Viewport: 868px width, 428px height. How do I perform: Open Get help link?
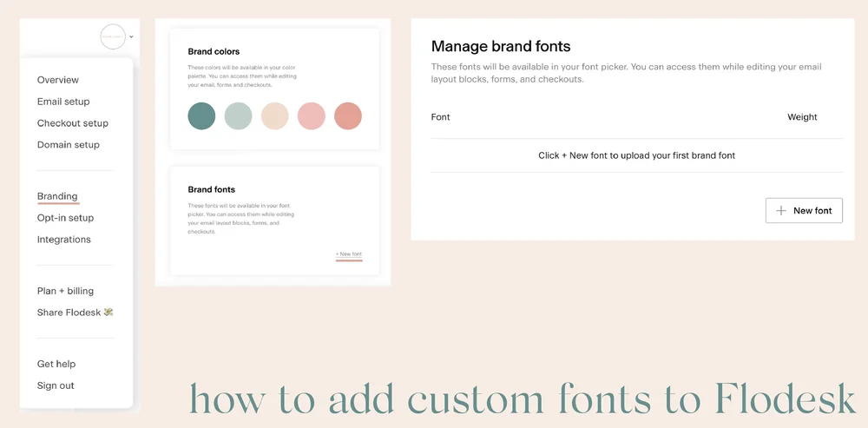point(56,364)
